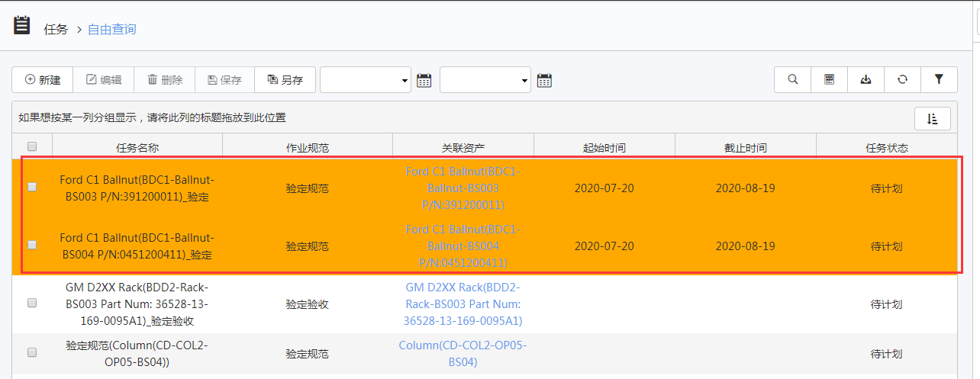Click the 自由查询 breadcrumb link
Screen dimensions: 980x379
tap(111, 29)
